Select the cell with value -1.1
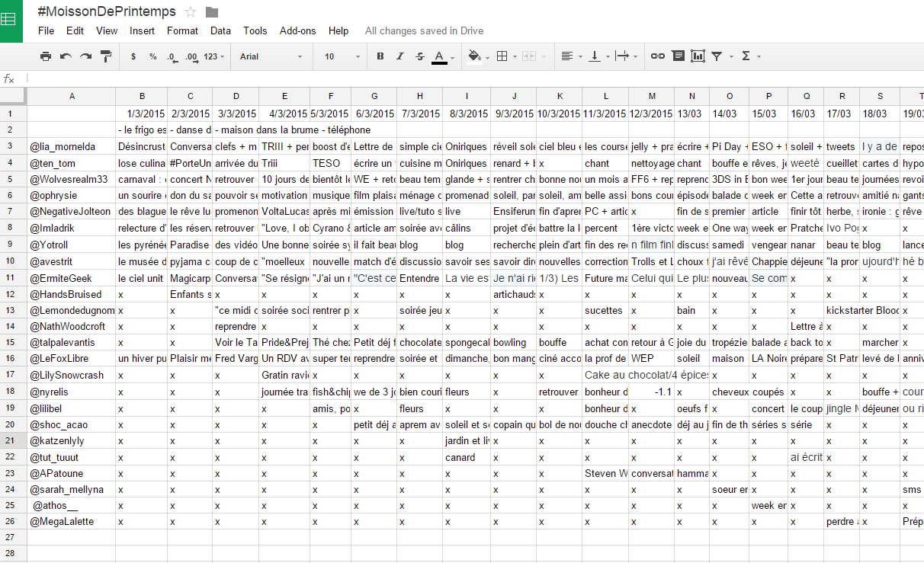The height and width of the screenshot is (563, 924). (x=651, y=392)
